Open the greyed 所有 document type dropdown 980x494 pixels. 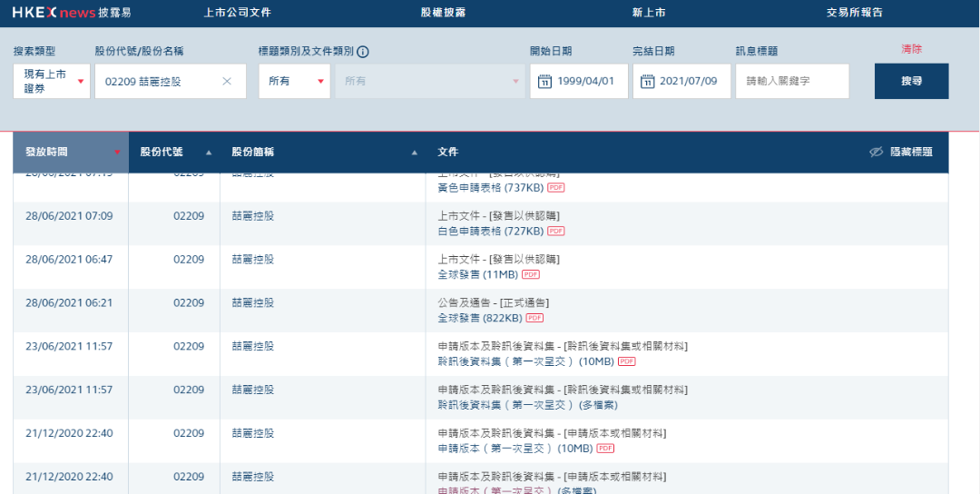pyautogui.click(x=430, y=82)
